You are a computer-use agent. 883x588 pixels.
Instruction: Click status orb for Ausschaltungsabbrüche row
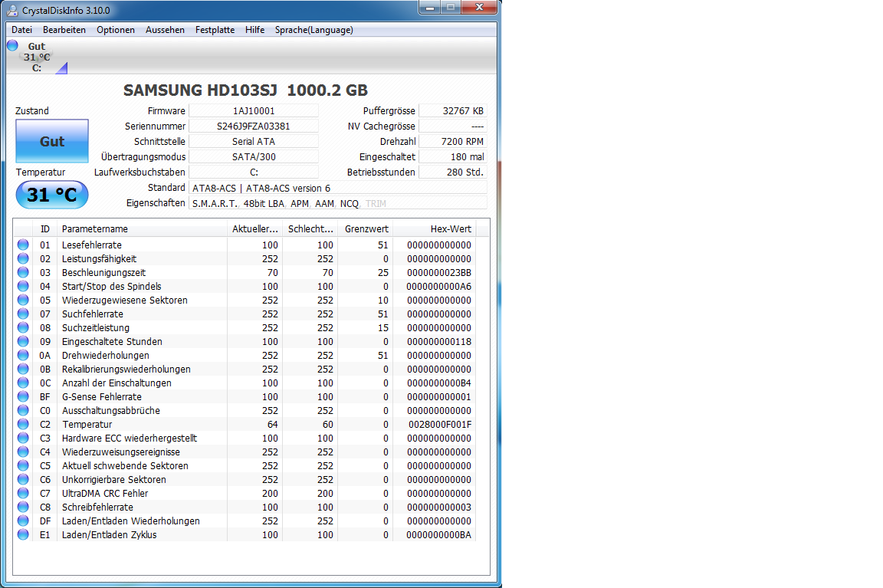[23, 410]
